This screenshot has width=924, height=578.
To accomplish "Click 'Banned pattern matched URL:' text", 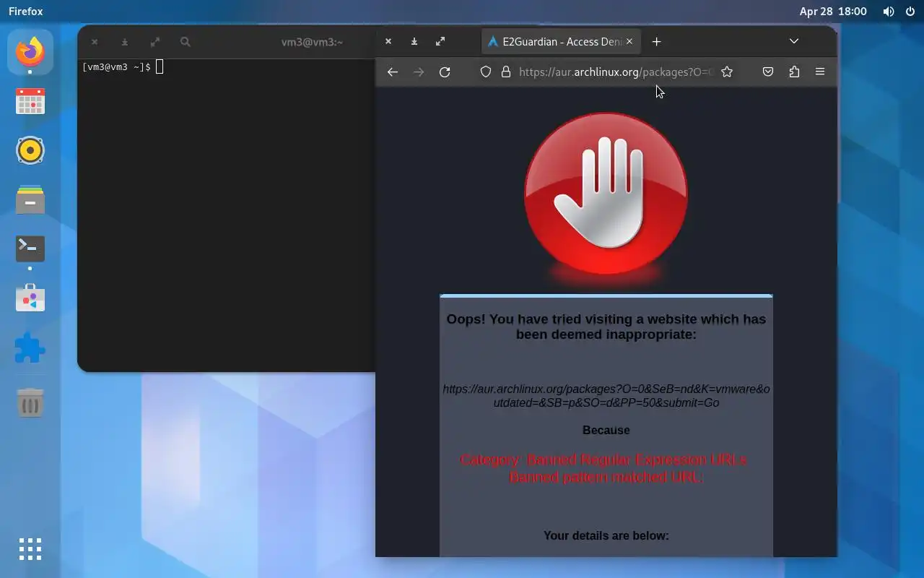I will (x=606, y=477).
